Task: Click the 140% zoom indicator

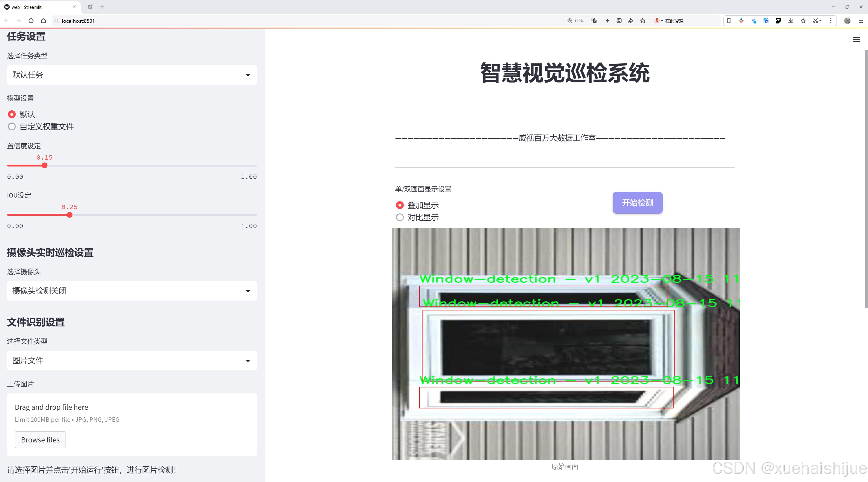Action: [575, 20]
